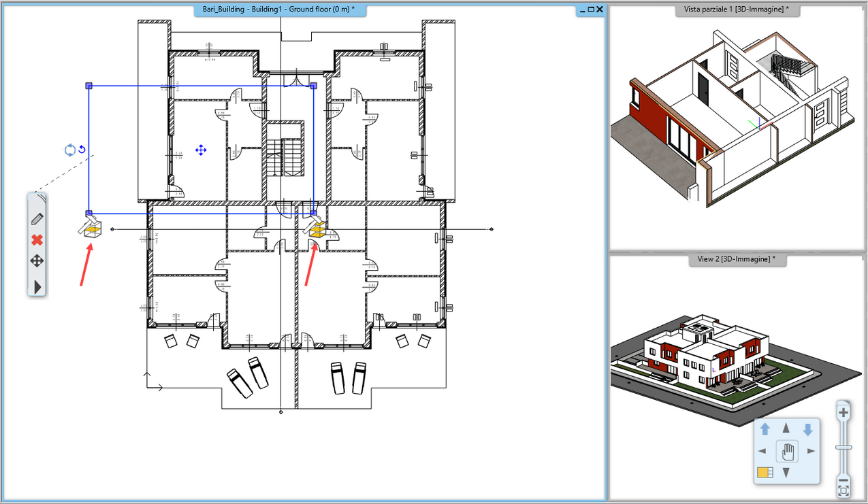This screenshot has height=504, width=868.
Task: Click the fit-to-view icon below zoom slider
Action: click(843, 490)
